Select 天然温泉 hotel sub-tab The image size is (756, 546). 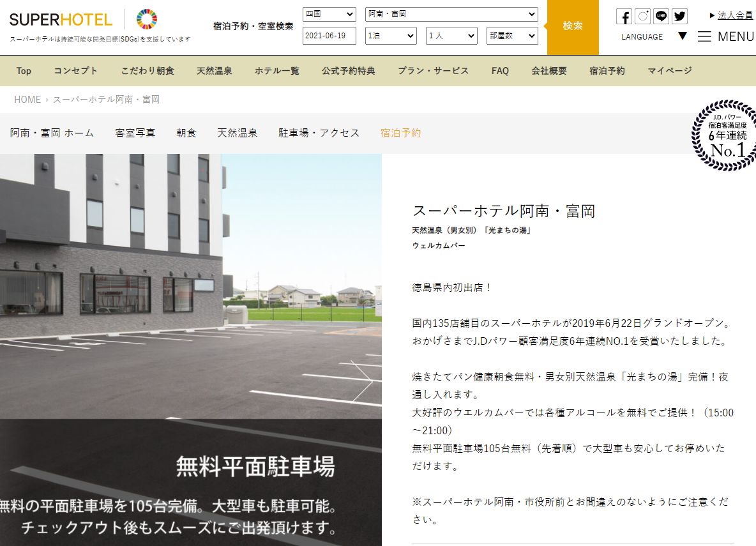(x=238, y=133)
